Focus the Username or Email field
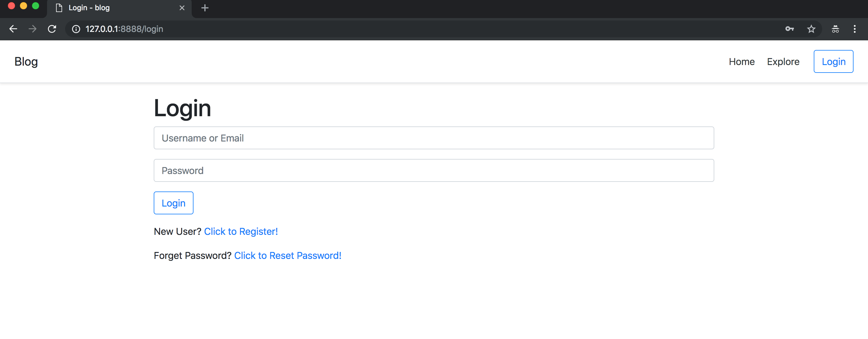 433,138
